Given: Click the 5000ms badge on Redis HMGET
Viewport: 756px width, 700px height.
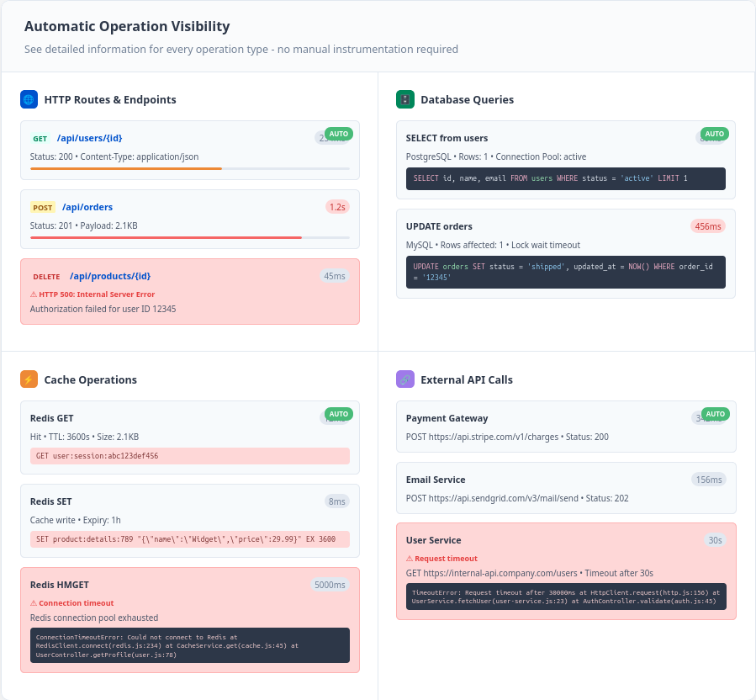Looking at the screenshot, I should click(330, 585).
